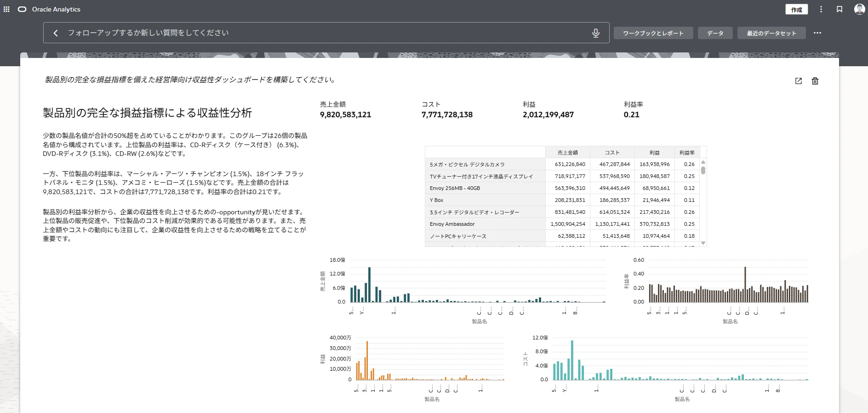This screenshot has width=868, height=413.
Task: Click the 売上金額 KPI value 9,820,583,121
Action: pyautogui.click(x=345, y=115)
